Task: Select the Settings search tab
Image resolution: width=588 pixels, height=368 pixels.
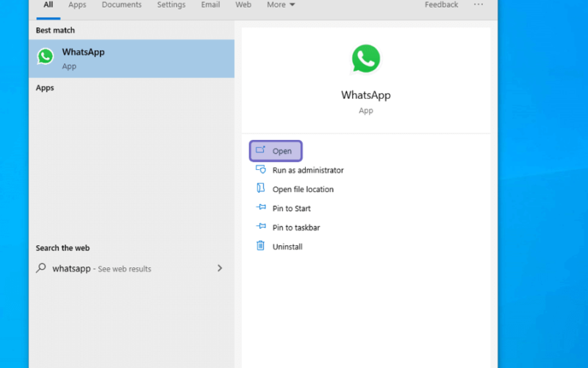Action: 171,5
